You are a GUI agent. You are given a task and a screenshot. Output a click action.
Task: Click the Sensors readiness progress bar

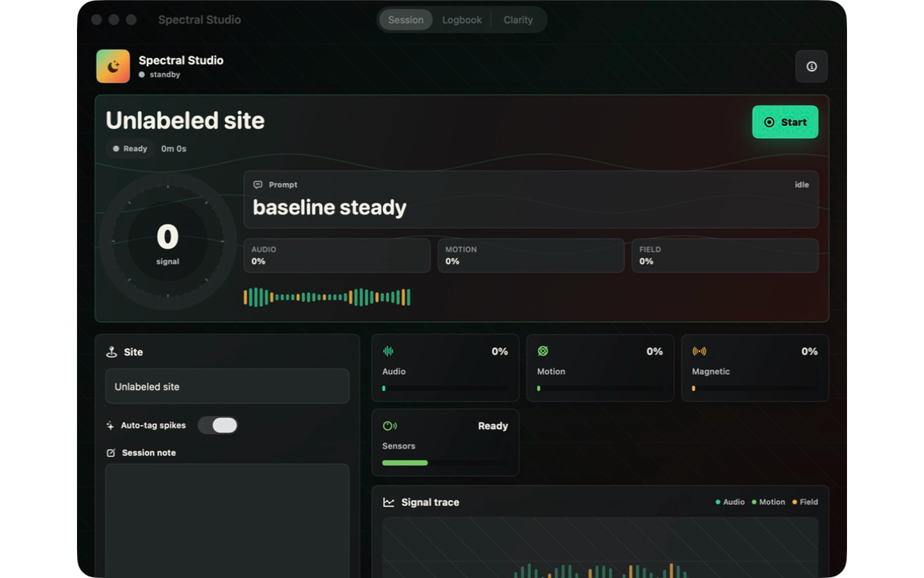(445, 463)
